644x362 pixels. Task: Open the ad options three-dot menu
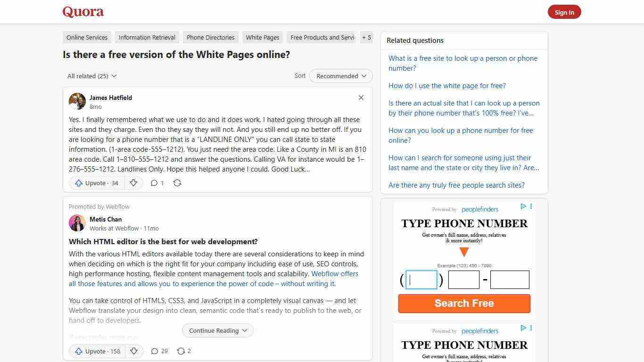tap(531, 206)
